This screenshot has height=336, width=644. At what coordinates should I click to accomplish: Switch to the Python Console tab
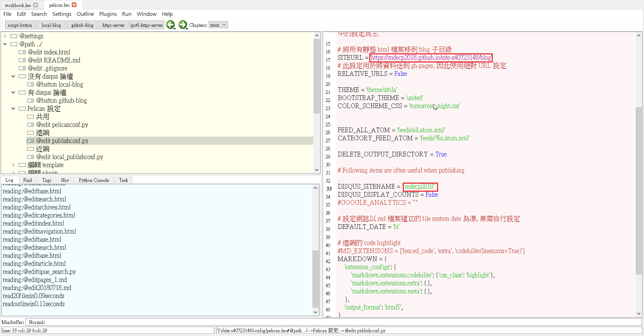pos(94,180)
